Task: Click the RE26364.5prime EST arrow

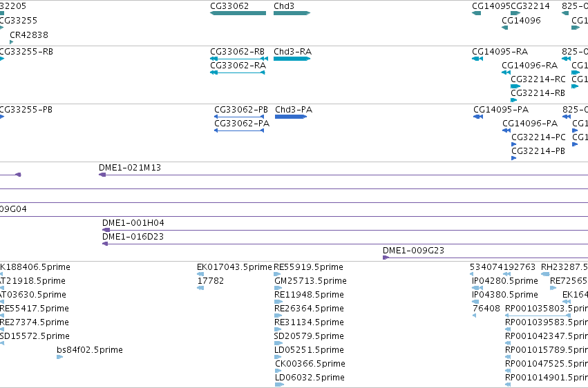Action: click(278, 316)
